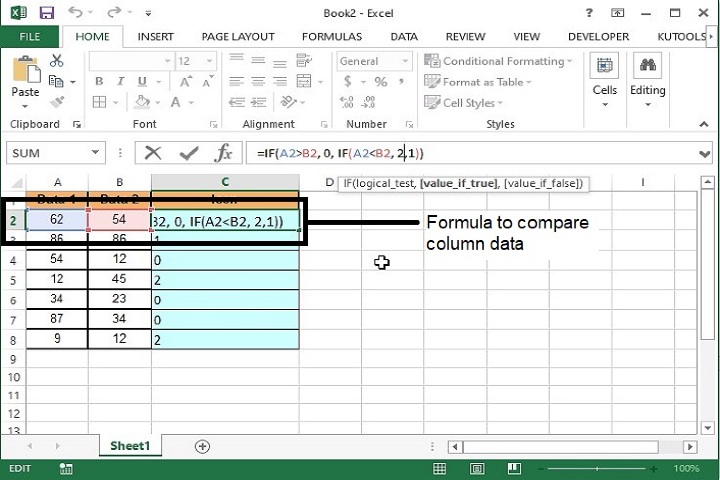Click the Copy icon in Clipboard group
The width and height of the screenshot is (720, 480).
pyautogui.click(x=56, y=81)
